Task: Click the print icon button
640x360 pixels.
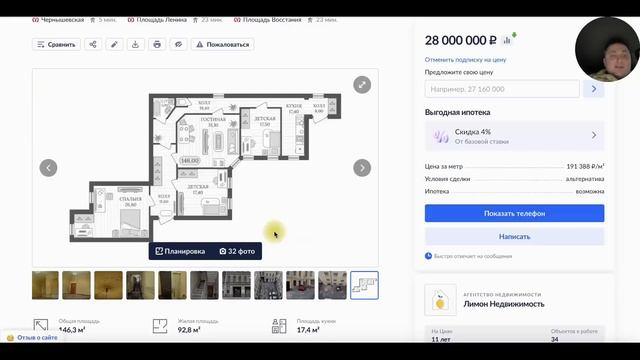Action: (157, 44)
